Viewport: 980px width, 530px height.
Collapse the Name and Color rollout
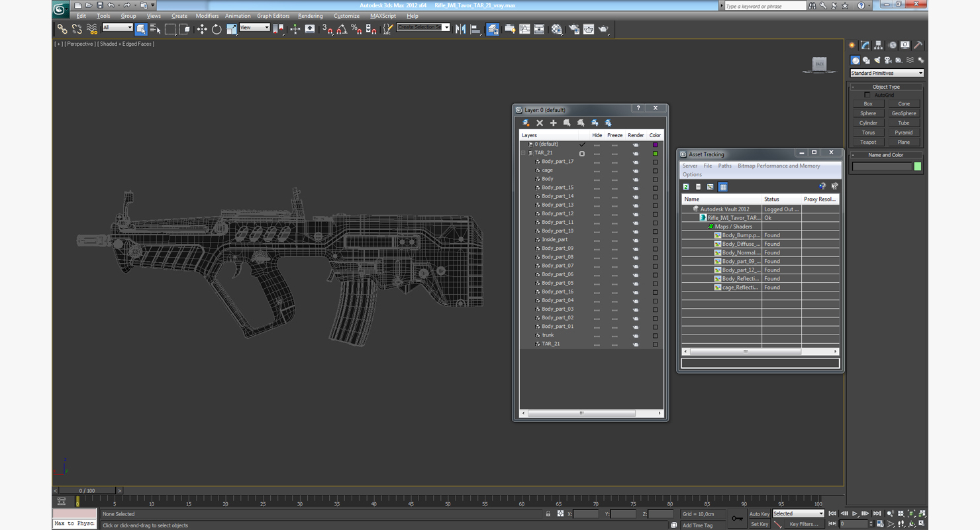pyautogui.click(x=887, y=155)
